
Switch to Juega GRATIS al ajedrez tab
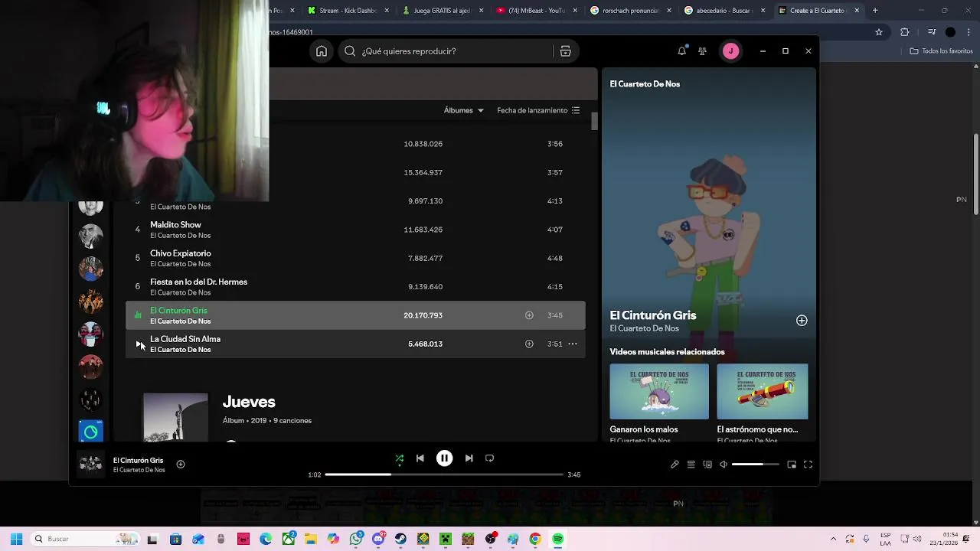442,11
